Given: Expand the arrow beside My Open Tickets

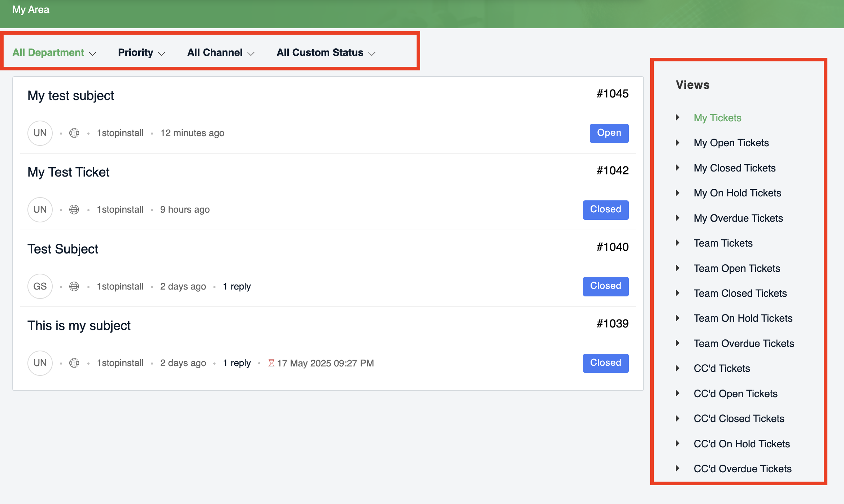Looking at the screenshot, I should tap(678, 143).
